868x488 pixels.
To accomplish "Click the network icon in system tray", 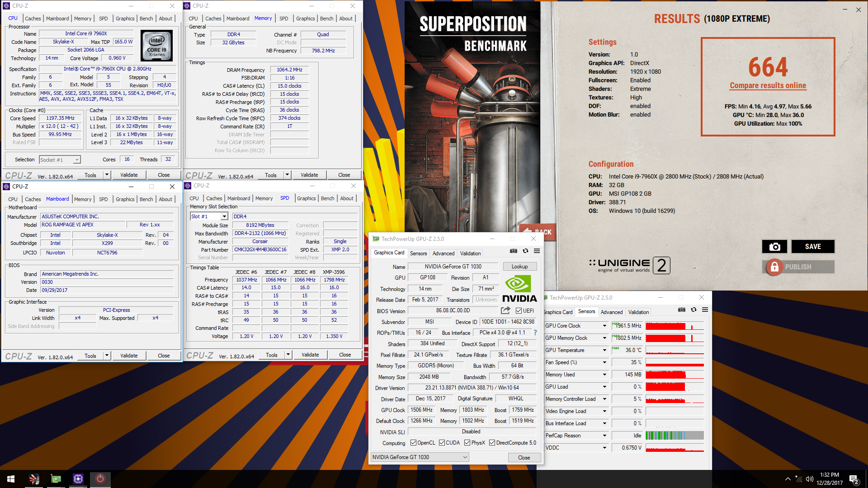I will coord(799,479).
